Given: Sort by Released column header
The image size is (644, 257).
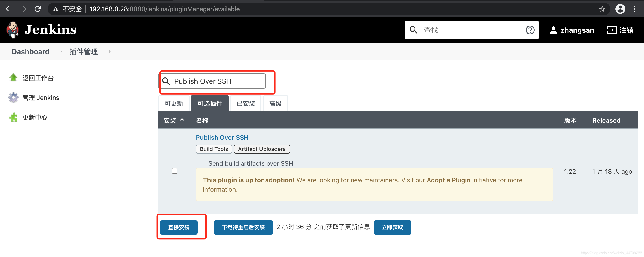Looking at the screenshot, I should pyautogui.click(x=606, y=120).
